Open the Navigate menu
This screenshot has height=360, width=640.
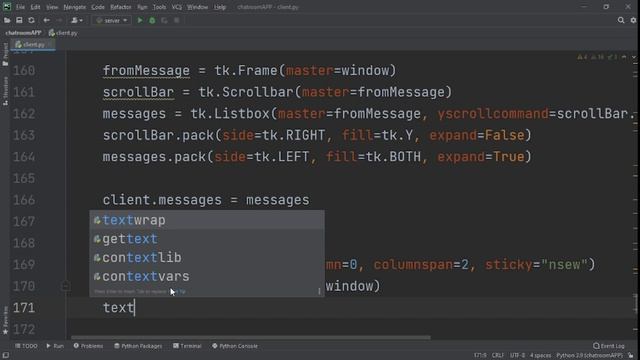75,7
